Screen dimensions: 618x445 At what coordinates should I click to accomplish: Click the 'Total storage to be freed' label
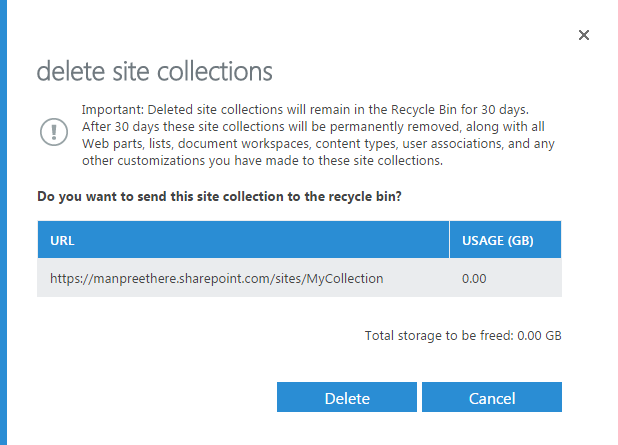pyautogui.click(x=439, y=336)
